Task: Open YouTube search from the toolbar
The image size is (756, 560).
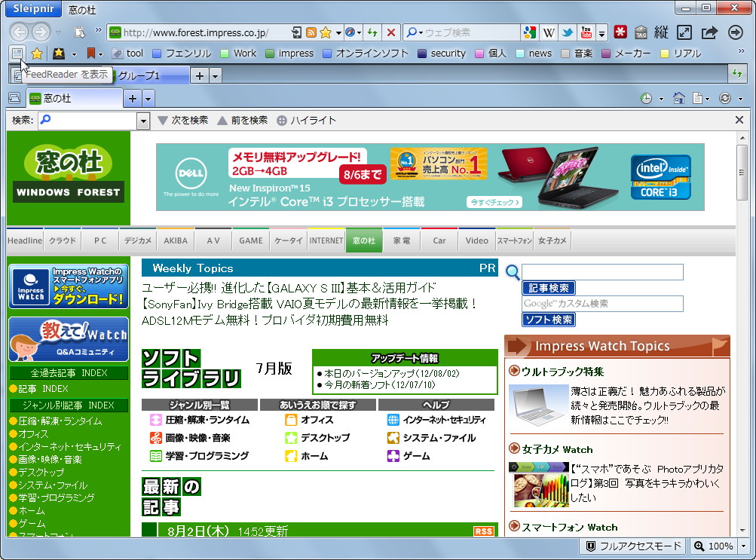Action: point(586,33)
